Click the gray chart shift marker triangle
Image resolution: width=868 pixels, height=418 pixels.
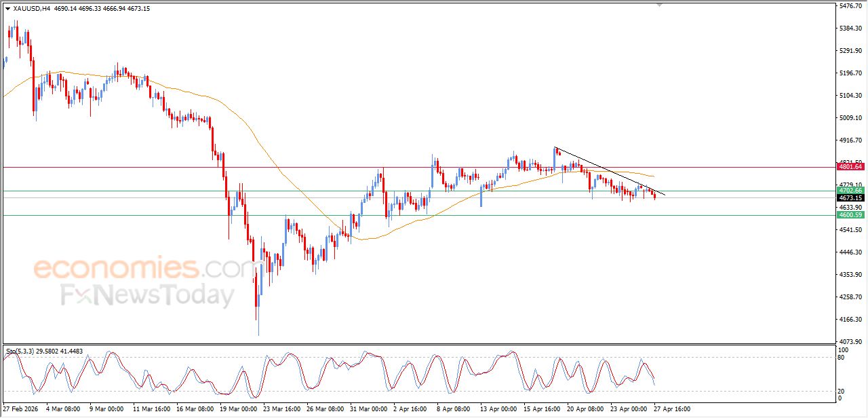(660, 5)
